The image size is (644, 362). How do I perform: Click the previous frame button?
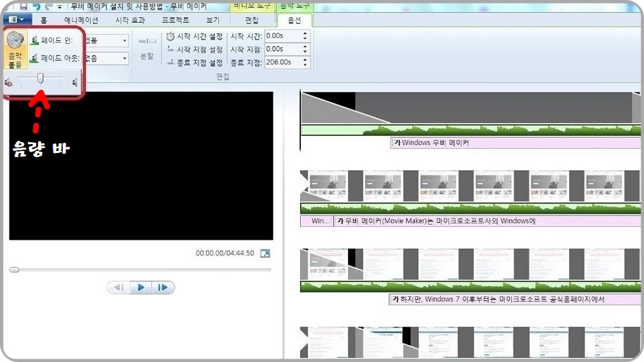119,287
